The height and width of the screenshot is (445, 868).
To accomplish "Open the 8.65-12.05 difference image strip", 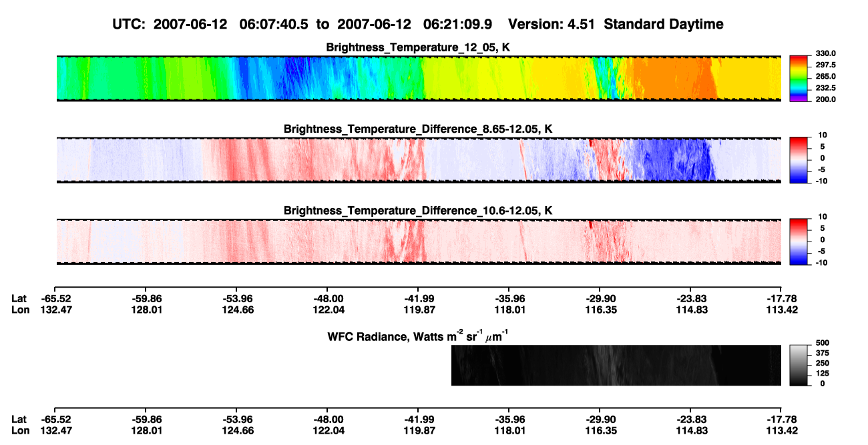I will (x=419, y=160).
